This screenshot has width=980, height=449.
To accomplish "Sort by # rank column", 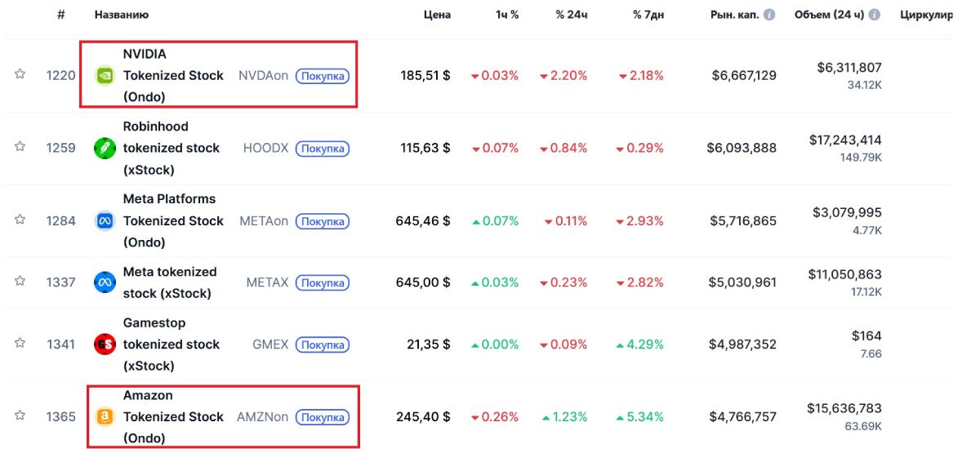I will click(x=61, y=15).
